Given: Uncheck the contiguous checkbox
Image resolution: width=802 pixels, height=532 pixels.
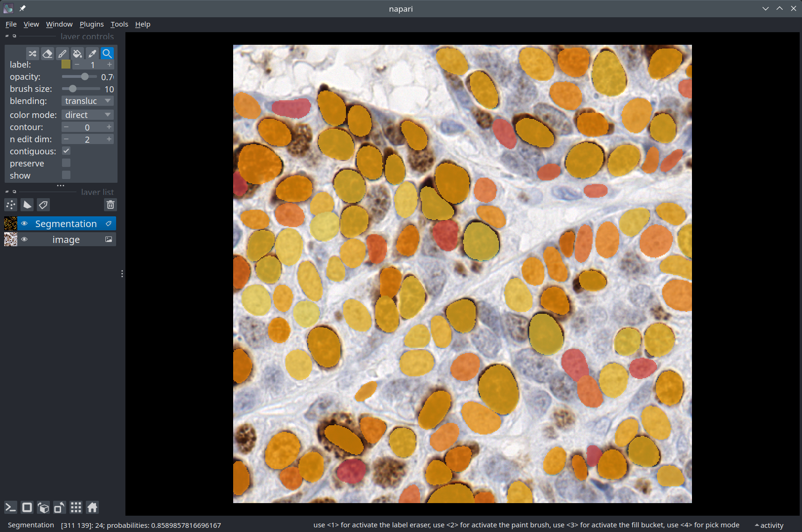Looking at the screenshot, I should [x=66, y=151].
